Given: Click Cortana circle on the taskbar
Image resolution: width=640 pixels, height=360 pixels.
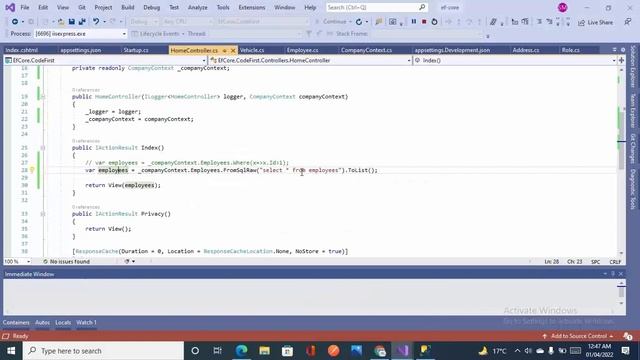Looking at the screenshot, I should [195, 351].
